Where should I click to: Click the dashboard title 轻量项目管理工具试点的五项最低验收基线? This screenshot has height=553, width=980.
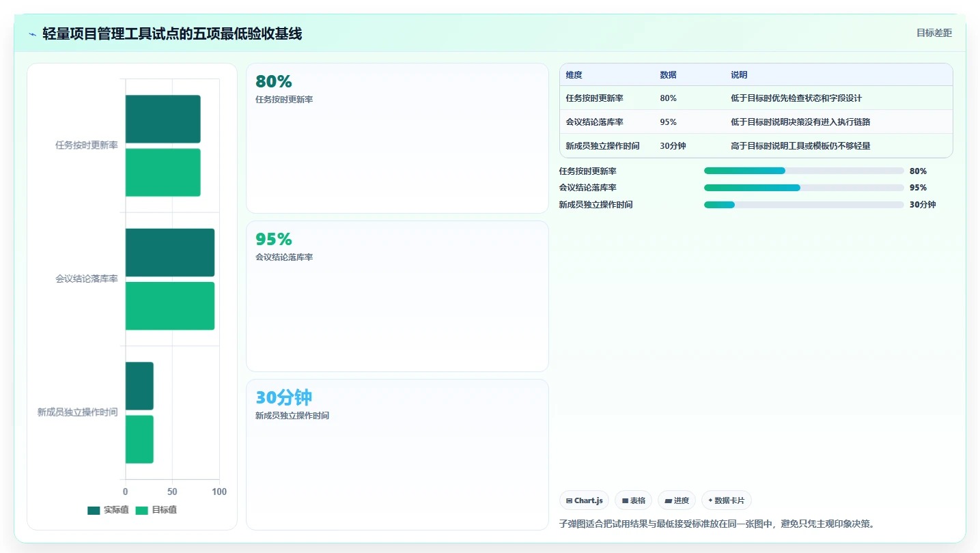(172, 33)
